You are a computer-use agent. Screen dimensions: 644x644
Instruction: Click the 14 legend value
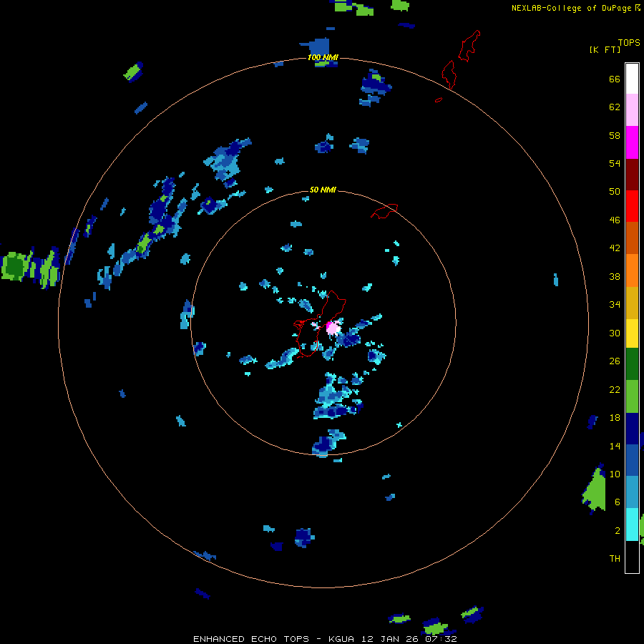click(615, 446)
